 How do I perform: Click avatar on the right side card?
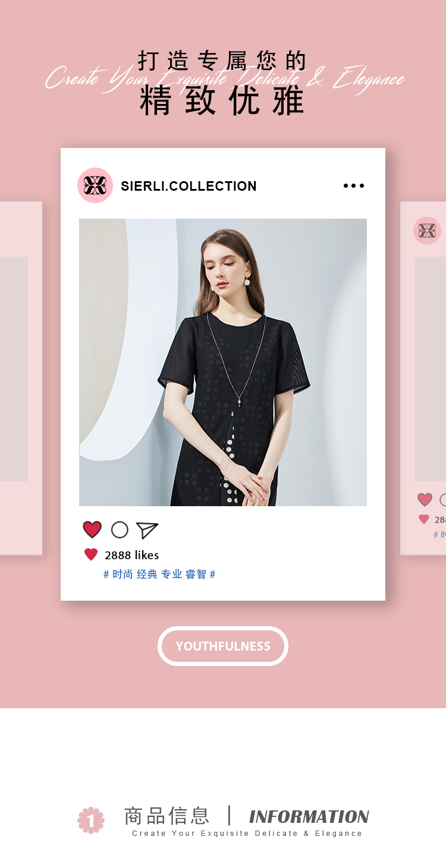(427, 231)
